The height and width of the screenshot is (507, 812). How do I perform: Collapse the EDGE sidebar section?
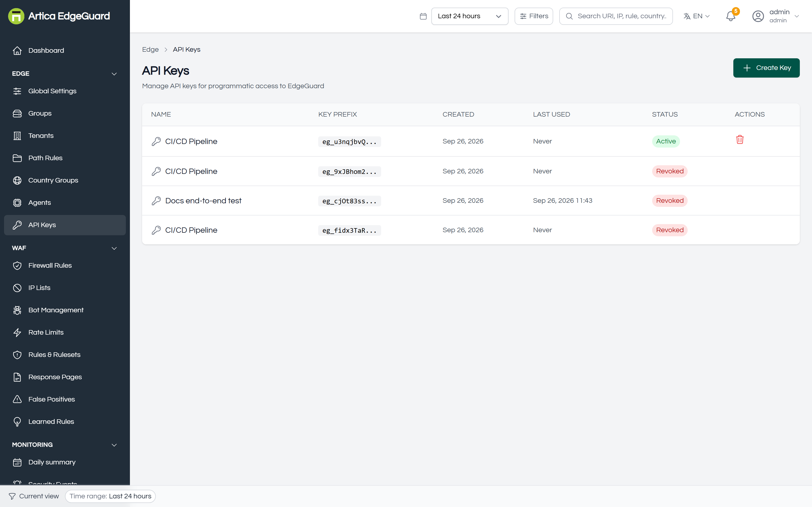(114, 74)
